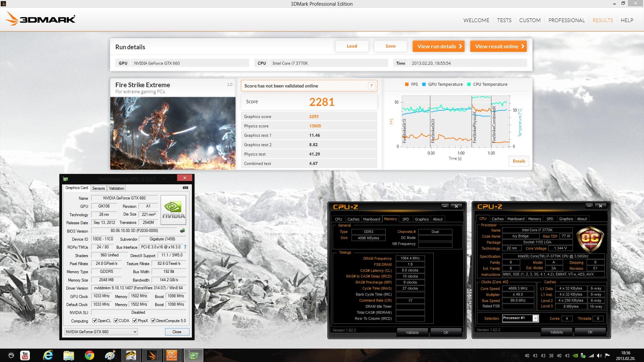Click the orange FPS legend swatch

(x=407, y=84)
